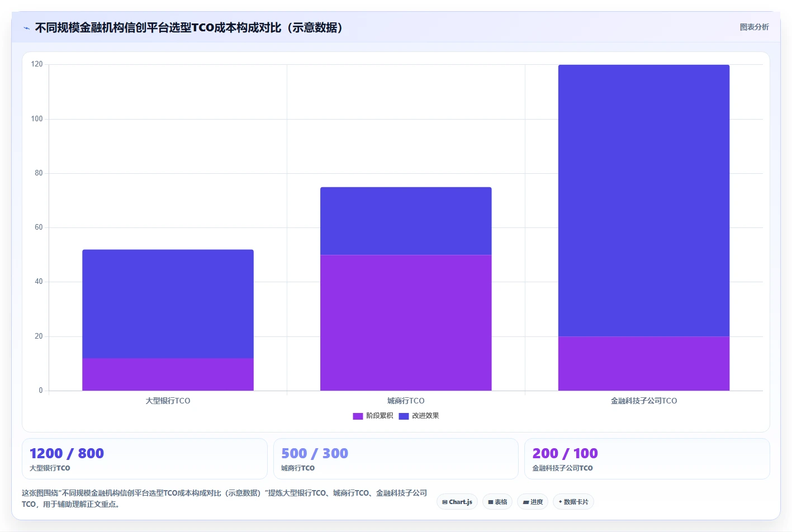The image size is (792, 532).
Task: Click the 表格 tag
Action: [497, 502]
